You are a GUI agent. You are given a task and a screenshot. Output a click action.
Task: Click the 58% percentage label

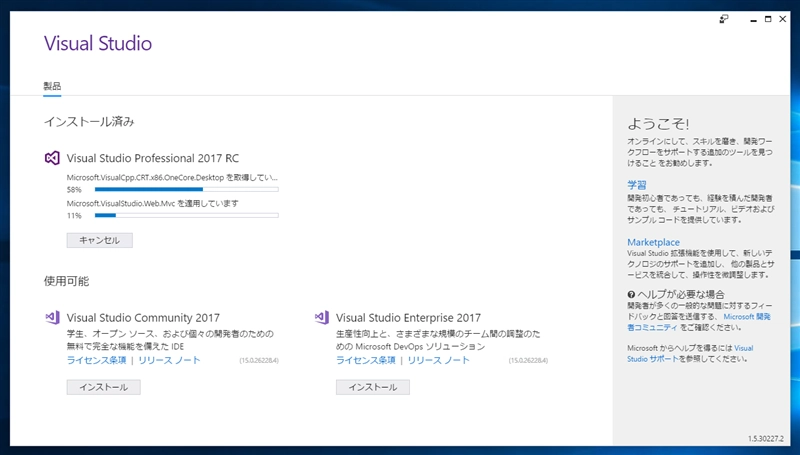coord(74,190)
